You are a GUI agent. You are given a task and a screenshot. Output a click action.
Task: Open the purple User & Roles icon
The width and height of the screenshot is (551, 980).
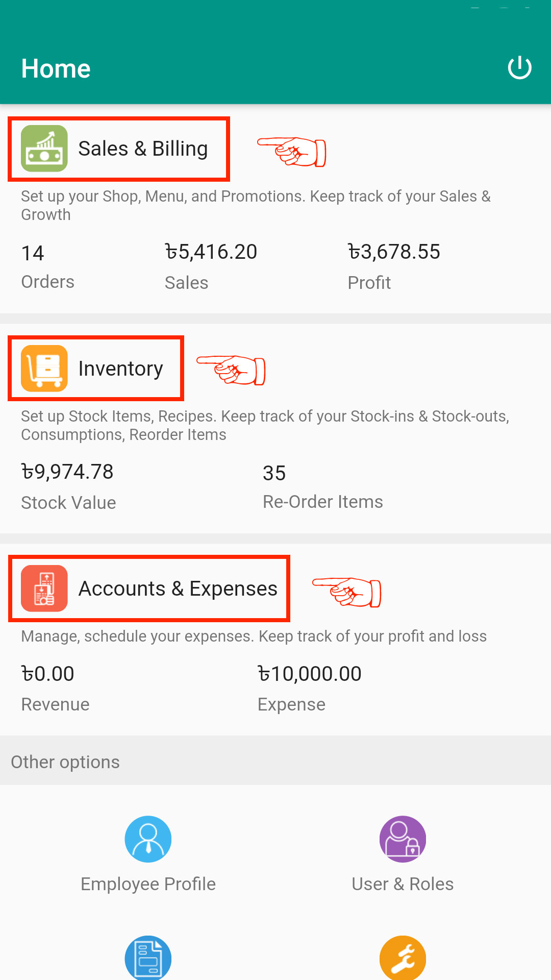point(403,839)
